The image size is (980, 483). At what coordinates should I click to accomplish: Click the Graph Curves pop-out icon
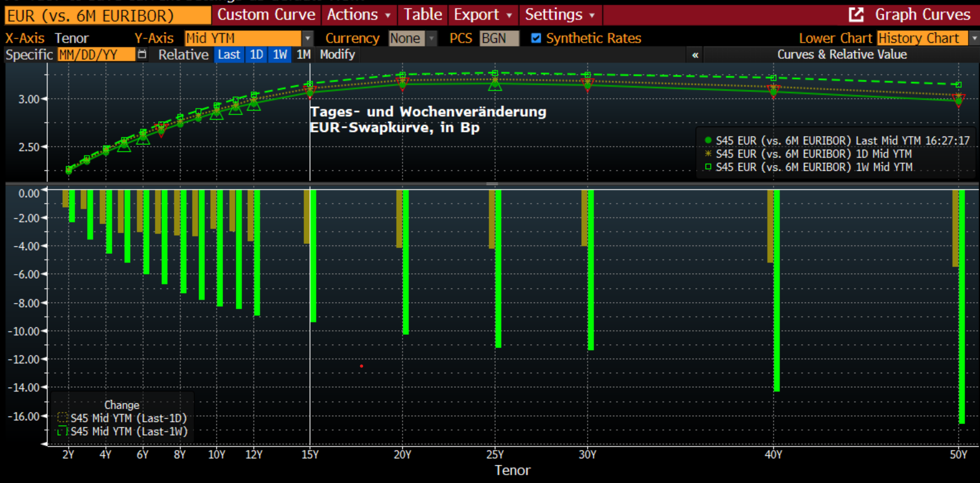pyautogui.click(x=856, y=15)
